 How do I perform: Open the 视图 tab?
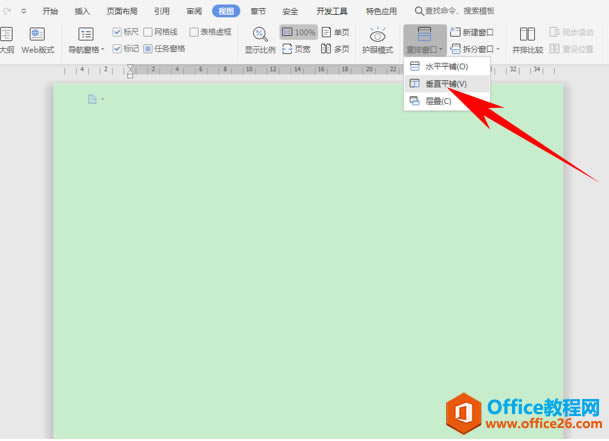coord(226,11)
